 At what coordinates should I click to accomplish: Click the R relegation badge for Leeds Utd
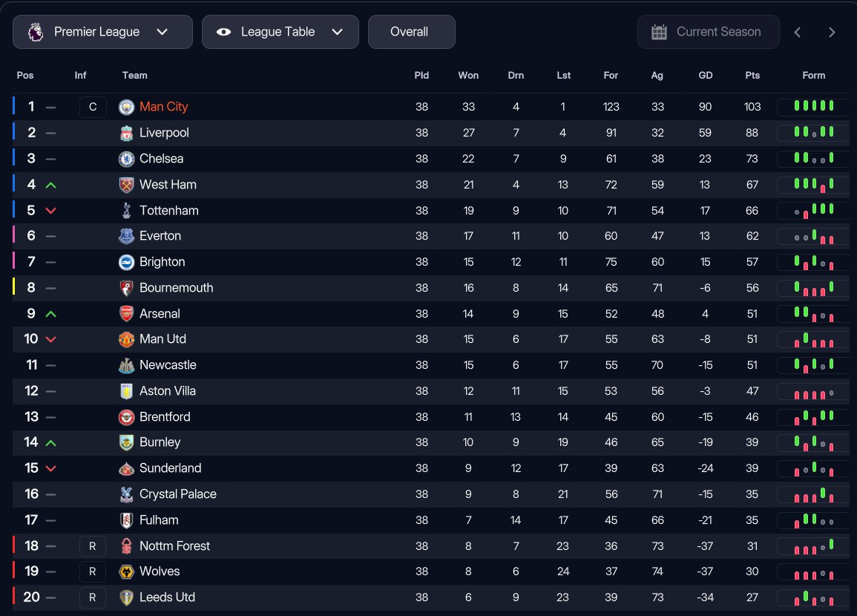93,597
